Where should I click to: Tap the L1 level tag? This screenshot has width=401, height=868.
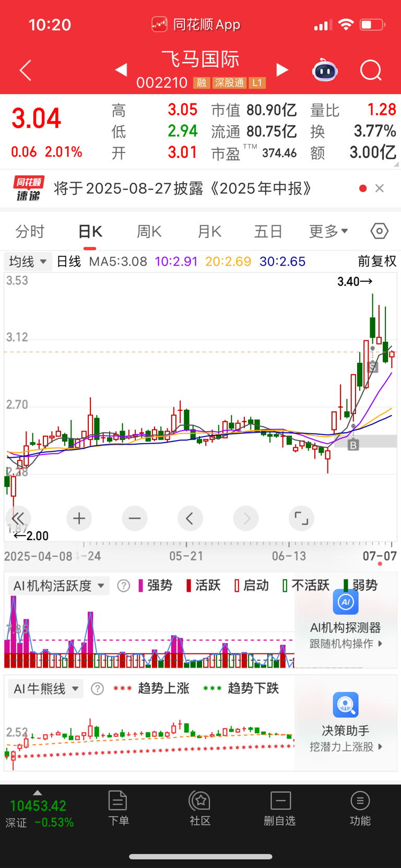[x=257, y=83]
